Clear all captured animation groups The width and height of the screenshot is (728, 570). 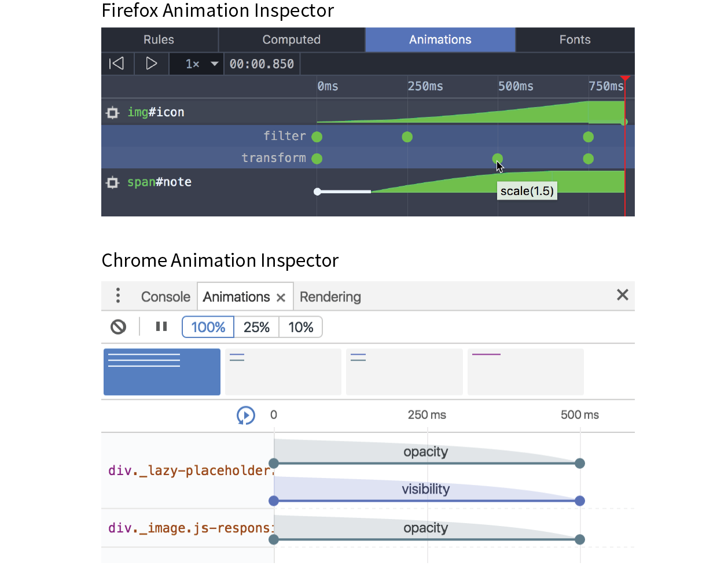pos(119,327)
